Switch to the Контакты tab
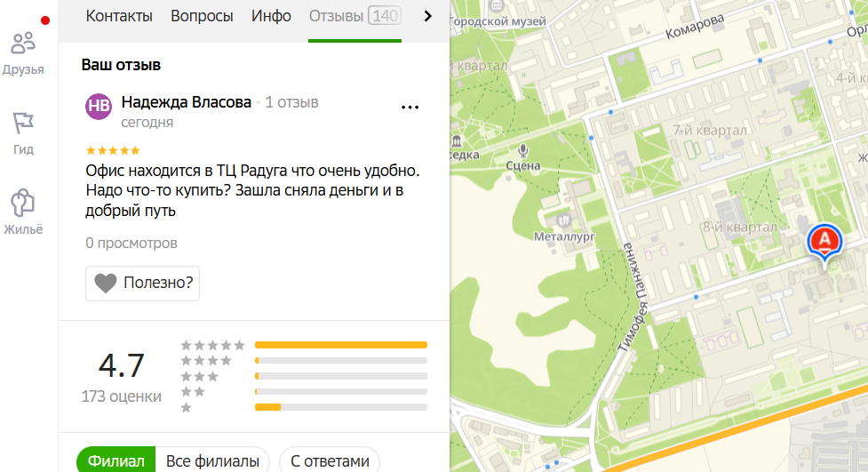The width and height of the screenshot is (868, 472). 119,16
